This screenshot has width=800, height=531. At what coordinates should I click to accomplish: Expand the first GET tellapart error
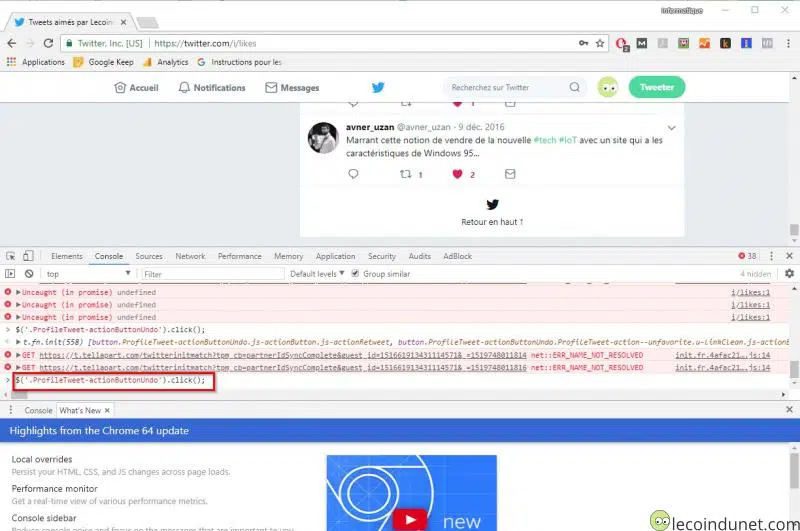[18, 355]
